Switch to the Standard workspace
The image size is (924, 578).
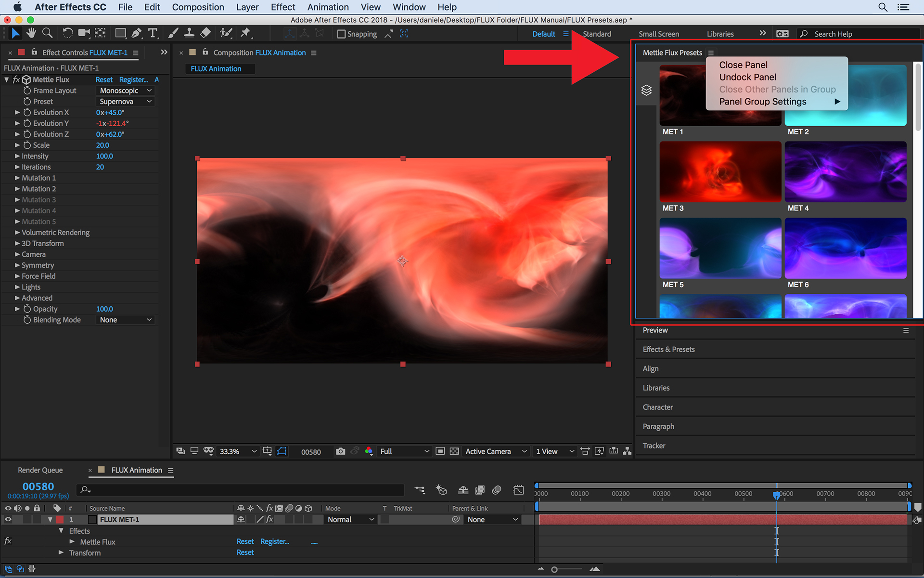pyautogui.click(x=597, y=34)
